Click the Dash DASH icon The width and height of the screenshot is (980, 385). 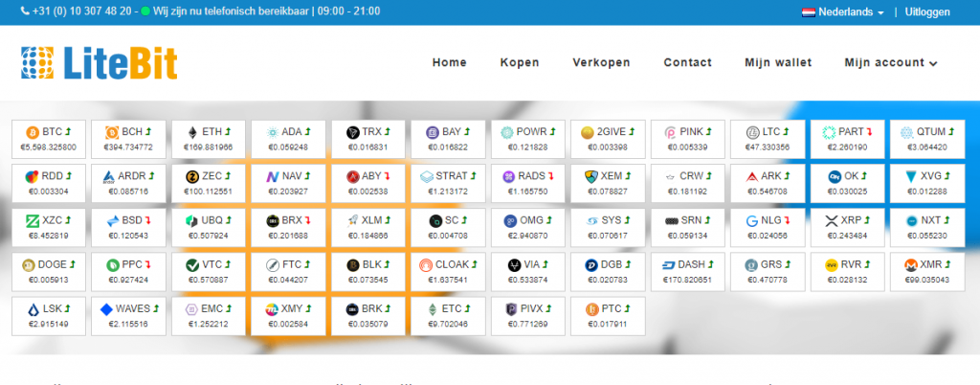[x=668, y=265]
